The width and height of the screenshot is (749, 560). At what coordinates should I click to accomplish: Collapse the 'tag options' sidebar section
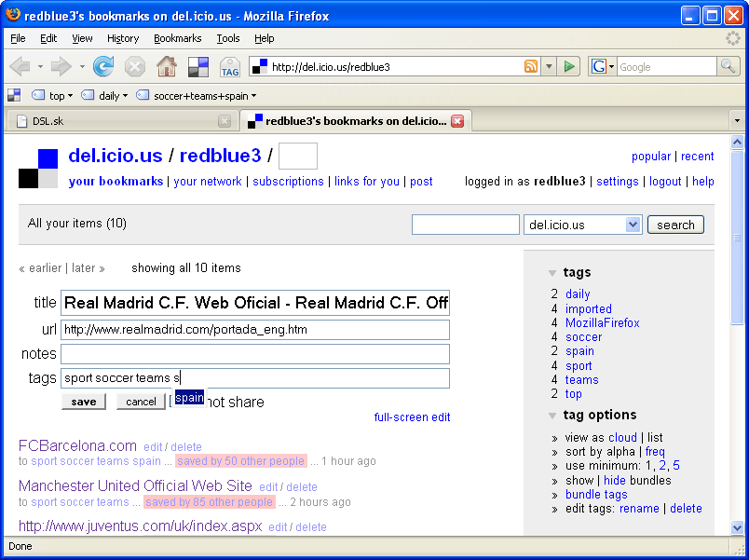pyautogui.click(x=552, y=416)
